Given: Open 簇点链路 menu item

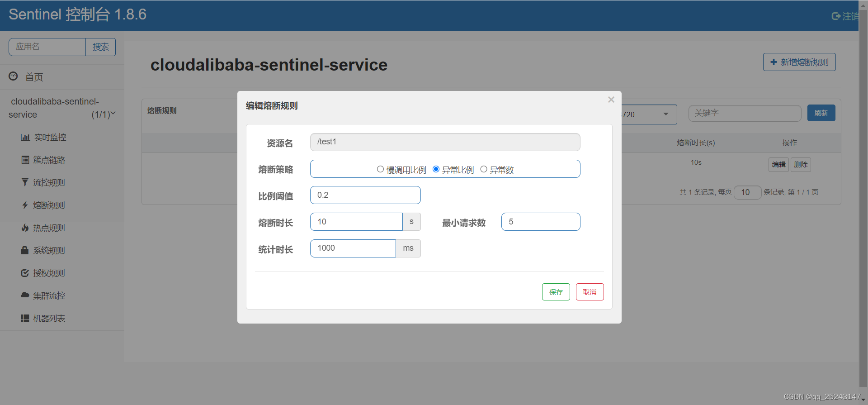Looking at the screenshot, I should tap(49, 160).
